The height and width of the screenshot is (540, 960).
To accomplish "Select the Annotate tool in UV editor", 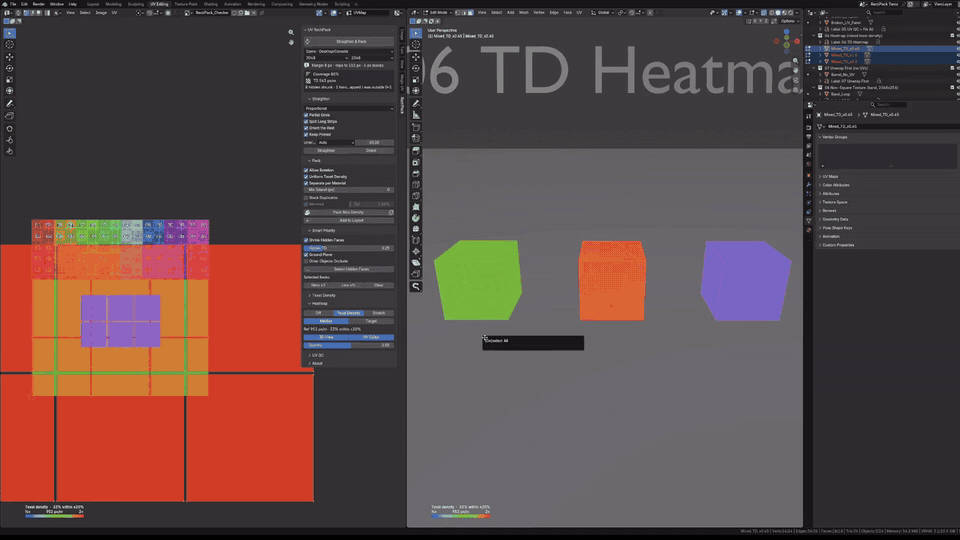I will (x=10, y=103).
